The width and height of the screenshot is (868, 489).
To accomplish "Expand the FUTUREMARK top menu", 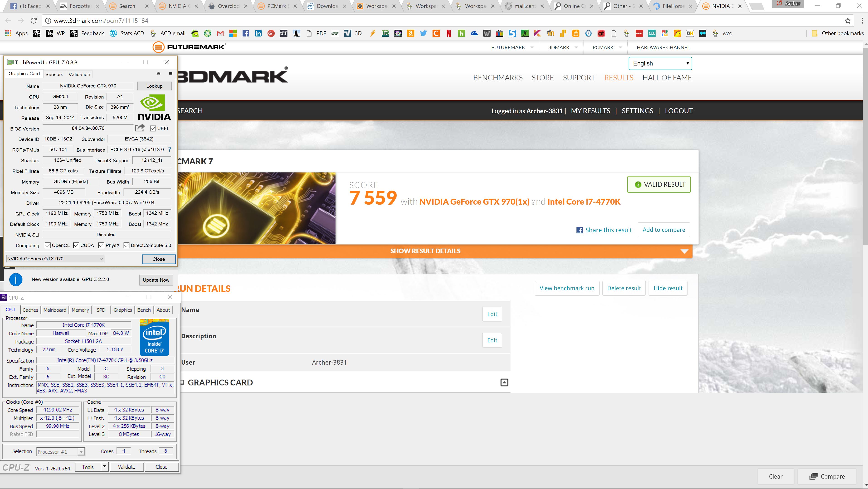I will point(512,48).
